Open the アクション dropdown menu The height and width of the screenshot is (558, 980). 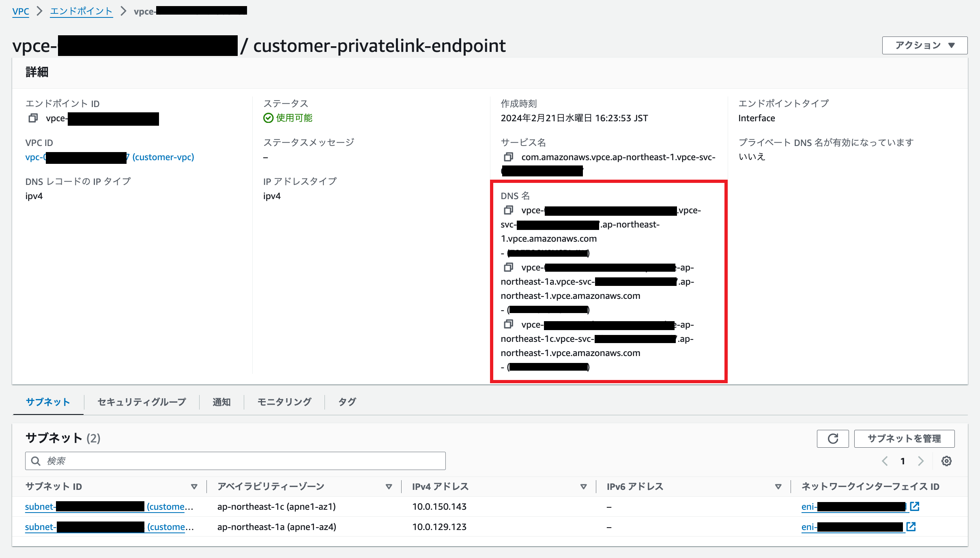924,45
